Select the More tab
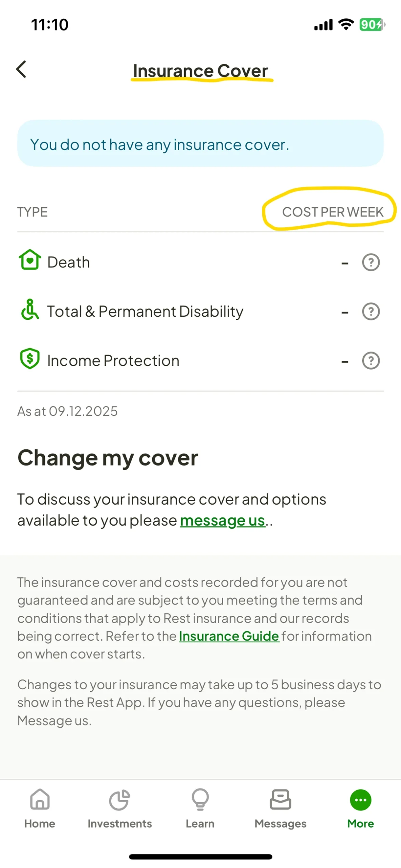 point(360,808)
